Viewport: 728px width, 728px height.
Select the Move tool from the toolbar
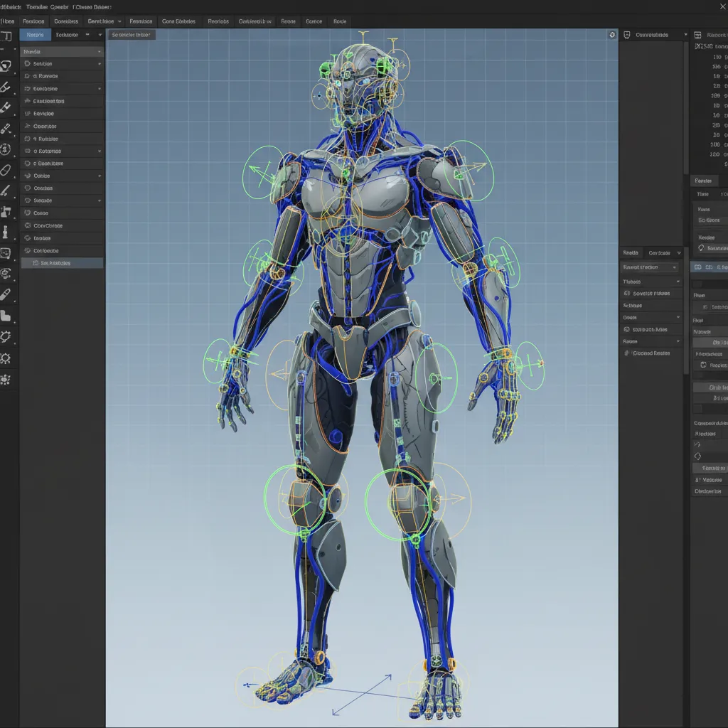(9, 87)
